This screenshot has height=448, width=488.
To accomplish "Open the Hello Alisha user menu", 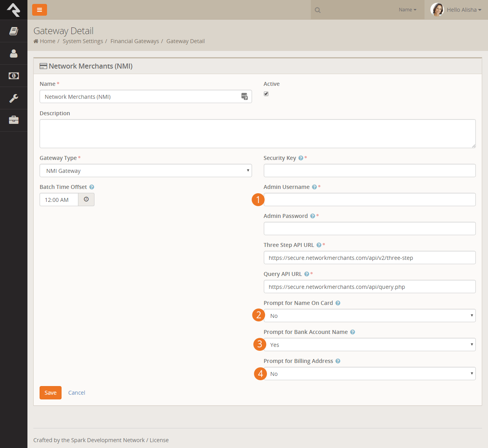I will [x=456, y=10].
